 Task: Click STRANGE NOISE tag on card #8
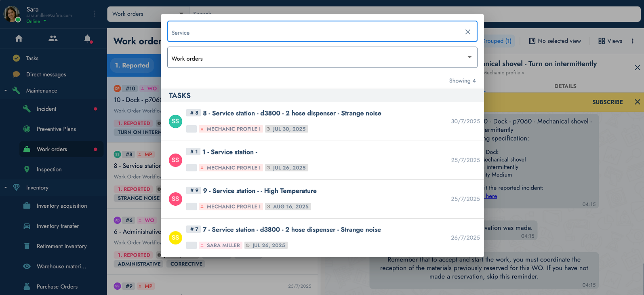click(139, 198)
